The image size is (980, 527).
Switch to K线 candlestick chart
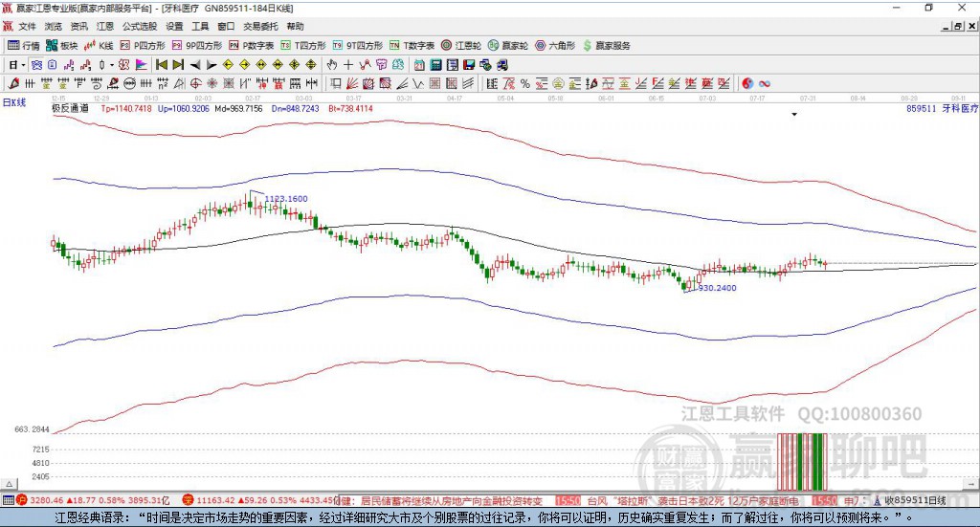pos(100,46)
